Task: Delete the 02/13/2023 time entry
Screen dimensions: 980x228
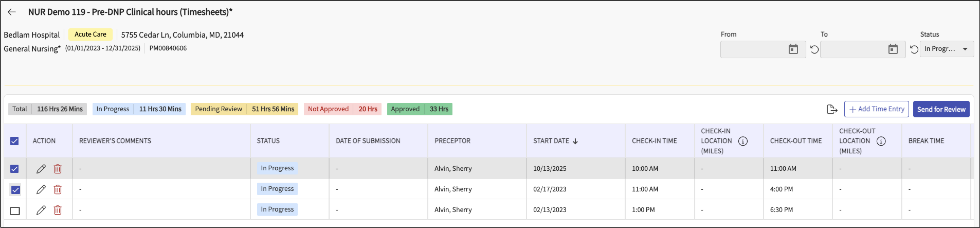Action: (x=57, y=210)
